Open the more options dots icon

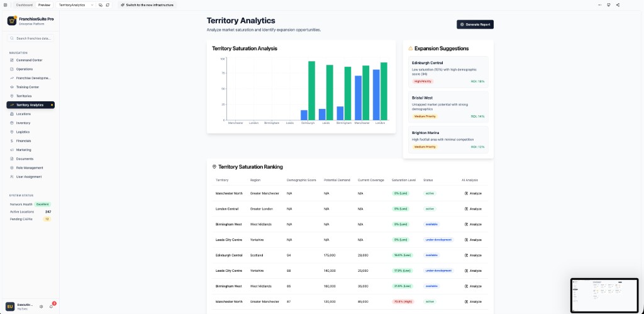[x=599, y=5]
